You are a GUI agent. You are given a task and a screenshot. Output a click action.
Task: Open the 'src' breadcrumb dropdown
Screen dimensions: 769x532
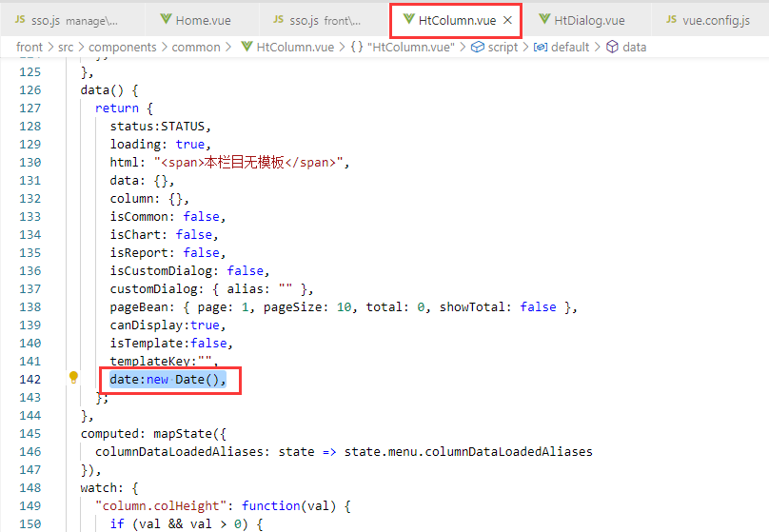click(x=66, y=47)
